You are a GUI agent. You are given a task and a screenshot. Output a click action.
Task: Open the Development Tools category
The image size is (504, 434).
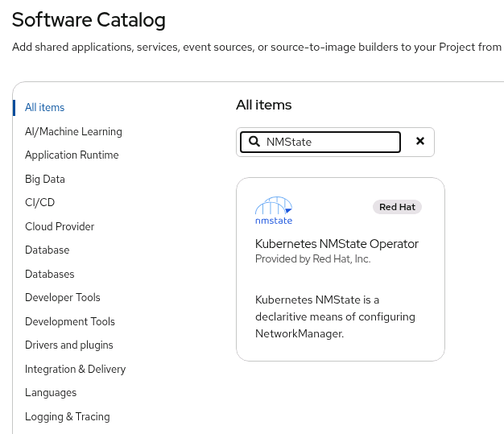click(x=70, y=321)
